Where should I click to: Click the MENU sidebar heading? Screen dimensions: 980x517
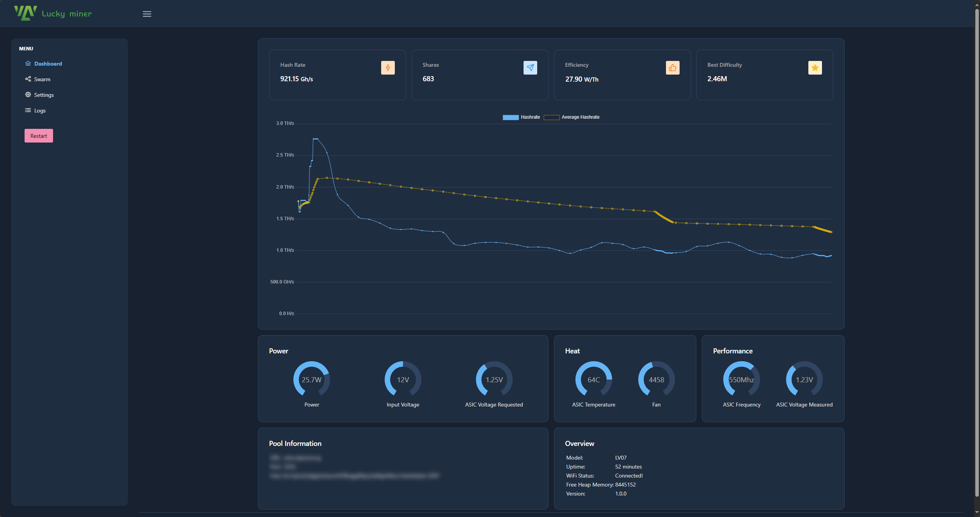pyautogui.click(x=26, y=49)
